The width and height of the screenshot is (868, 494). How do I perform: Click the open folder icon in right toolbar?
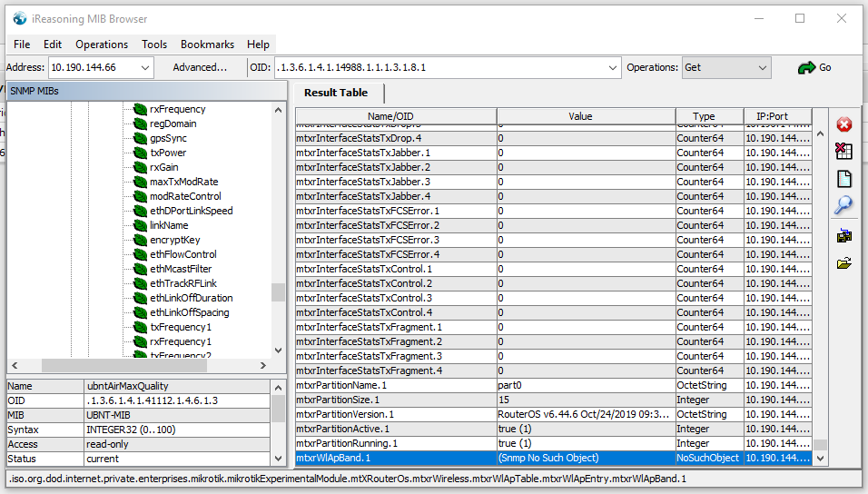tap(843, 263)
